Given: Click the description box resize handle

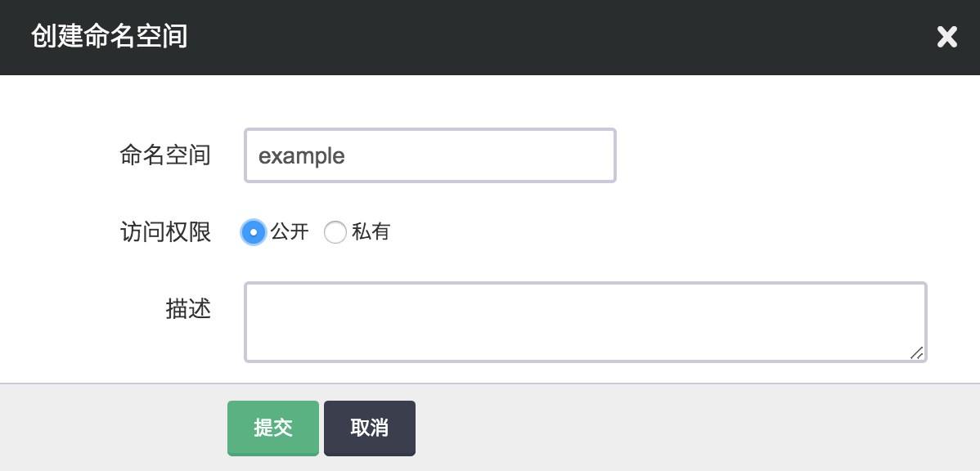Looking at the screenshot, I should click(917, 352).
